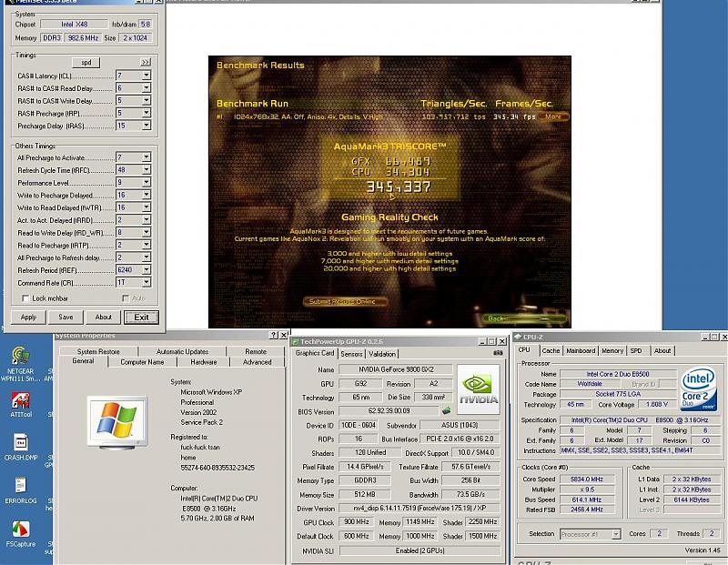
Task: Click the Apply button in MemSet
Action: point(28,318)
